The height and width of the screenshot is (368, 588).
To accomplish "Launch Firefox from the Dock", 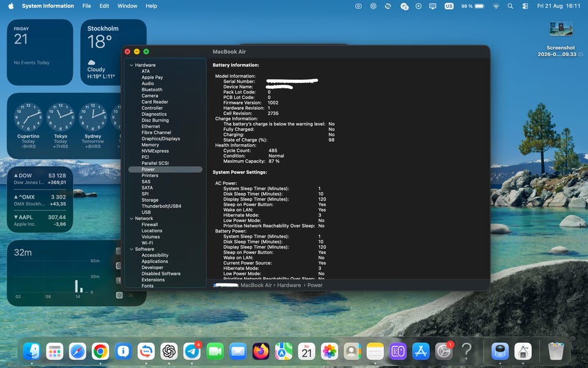I will [x=261, y=351].
